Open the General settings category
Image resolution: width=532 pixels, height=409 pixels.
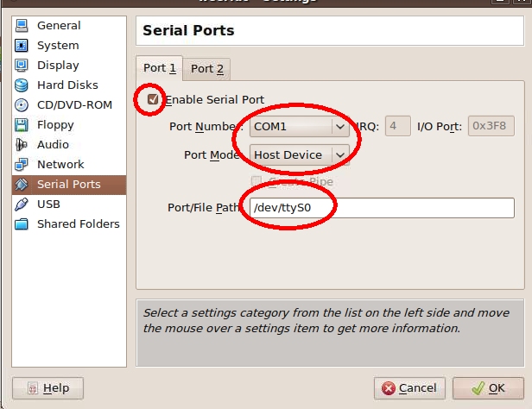(x=69, y=25)
